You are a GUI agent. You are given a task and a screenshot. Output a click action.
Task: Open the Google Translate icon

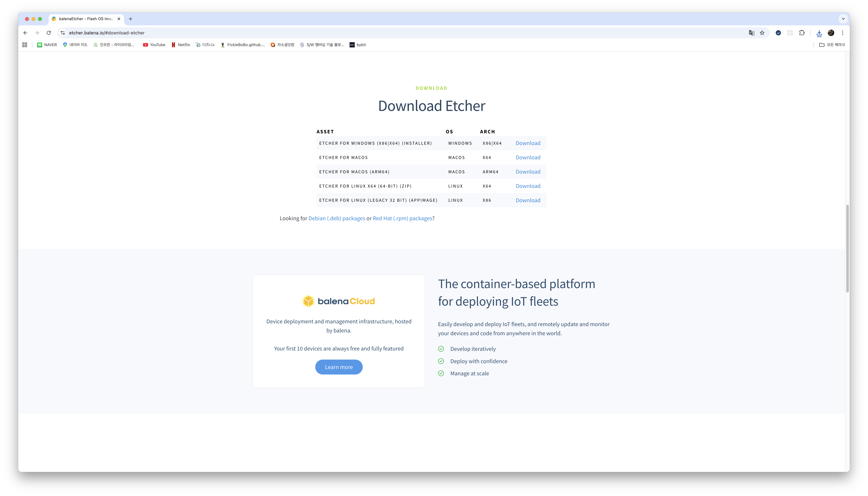[x=751, y=33]
